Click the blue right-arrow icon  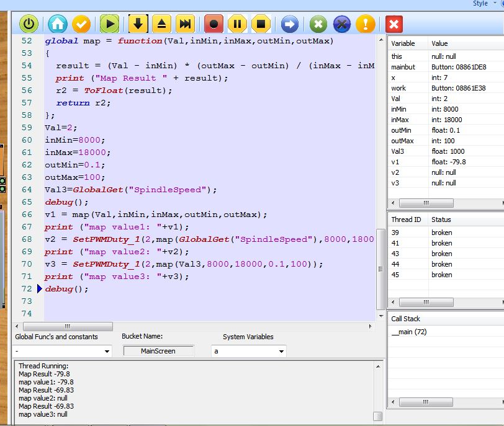[x=289, y=24]
